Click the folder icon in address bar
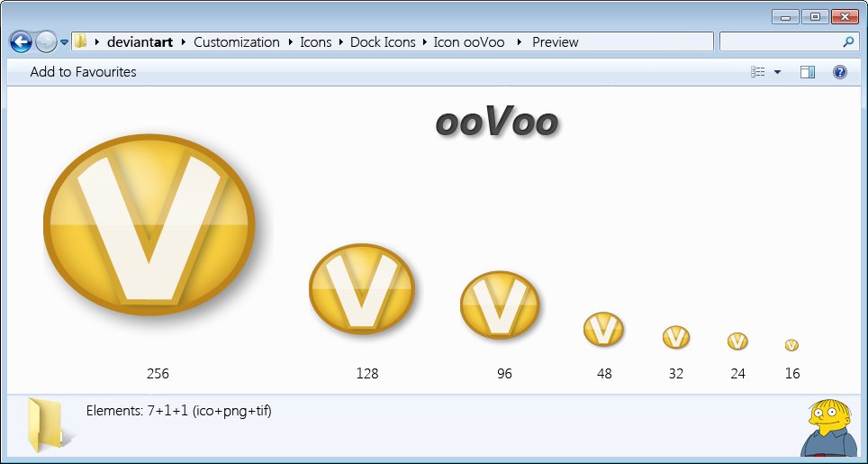 [81, 41]
